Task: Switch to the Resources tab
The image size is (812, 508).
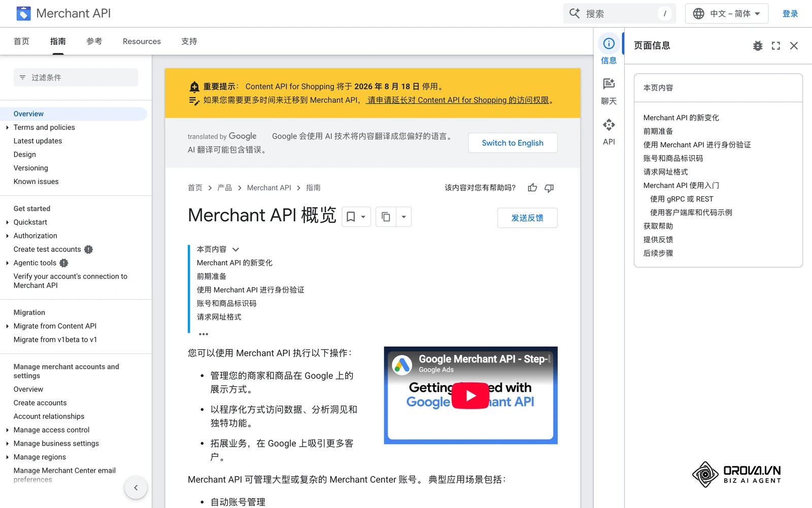Action: pyautogui.click(x=142, y=41)
